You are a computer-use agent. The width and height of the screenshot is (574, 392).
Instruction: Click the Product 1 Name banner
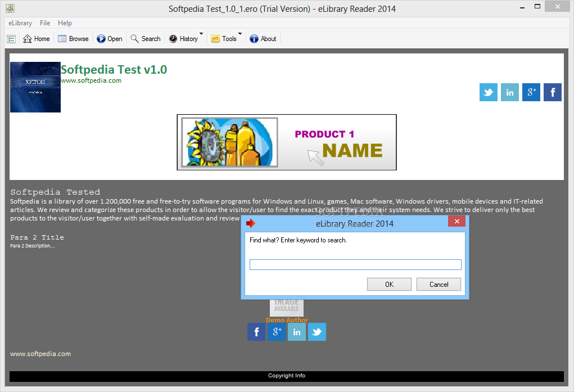pyautogui.click(x=287, y=142)
